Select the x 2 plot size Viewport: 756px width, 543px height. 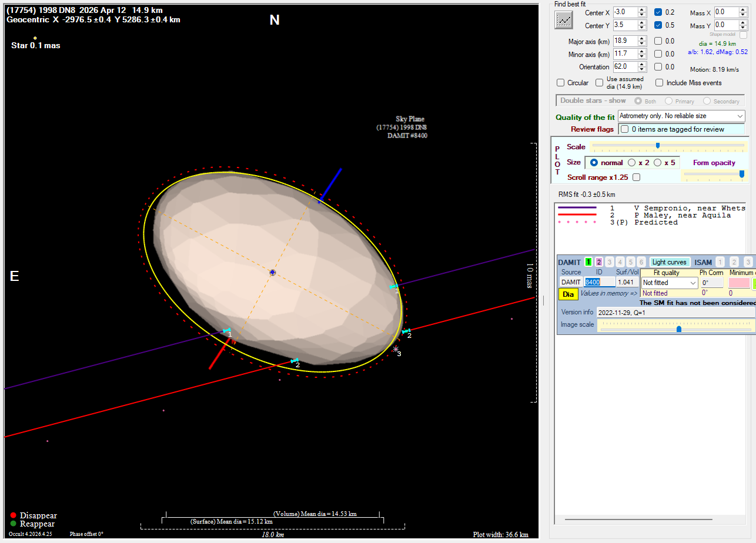coord(632,163)
